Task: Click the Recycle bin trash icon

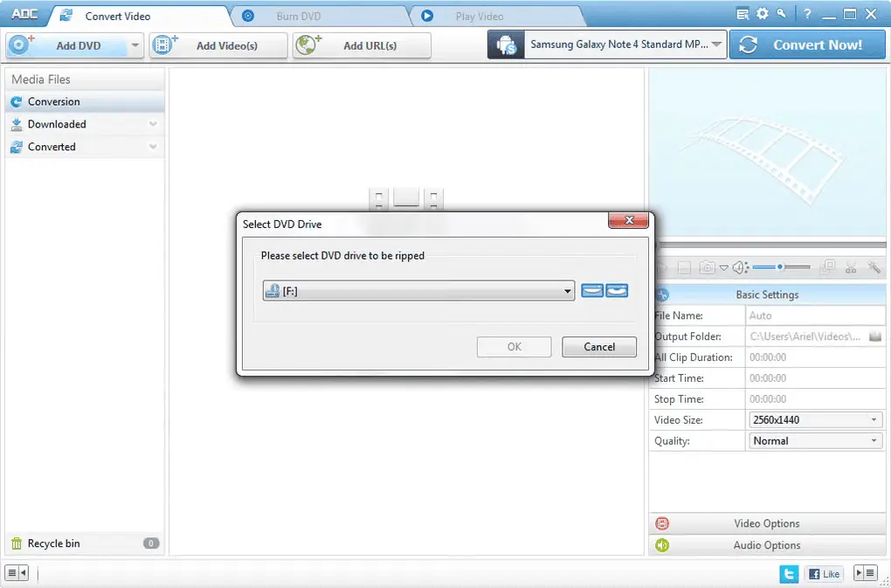Action: pos(17,543)
